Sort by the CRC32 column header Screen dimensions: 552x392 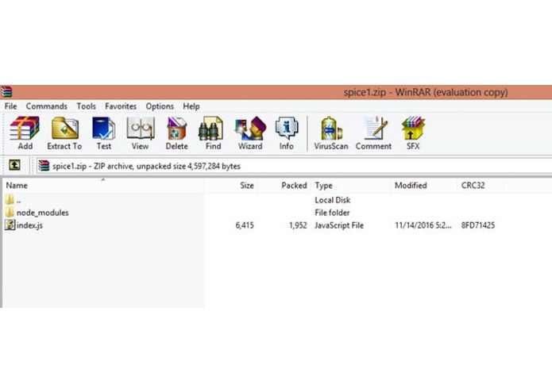coord(481,185)
